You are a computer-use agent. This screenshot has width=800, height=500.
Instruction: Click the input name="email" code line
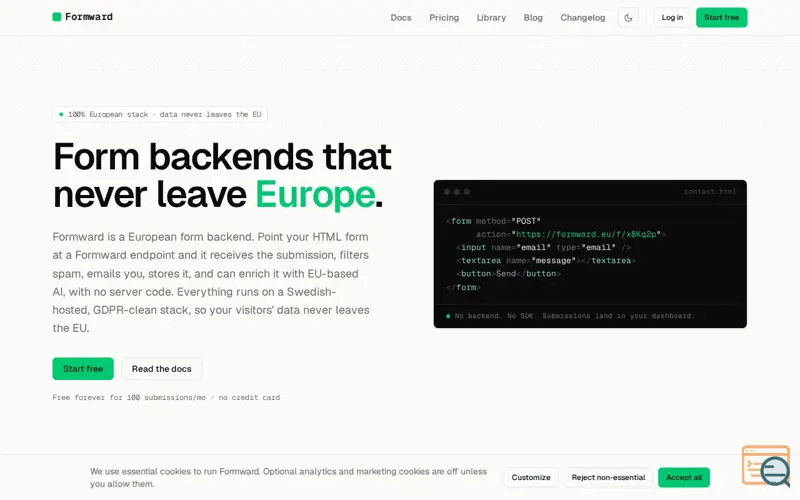click(543, 247)
